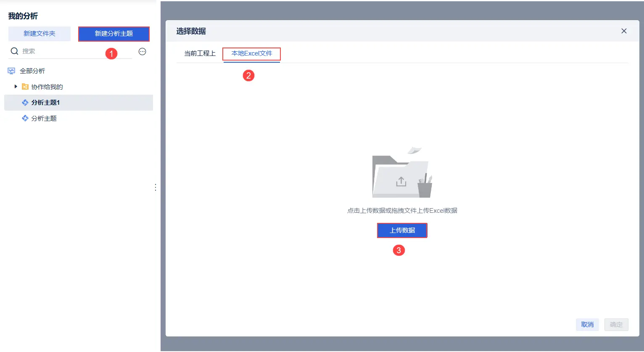Viewport: 644px width, 352px height.
Task: Click the 我的分析 heading
Action: tap(23, 16)
